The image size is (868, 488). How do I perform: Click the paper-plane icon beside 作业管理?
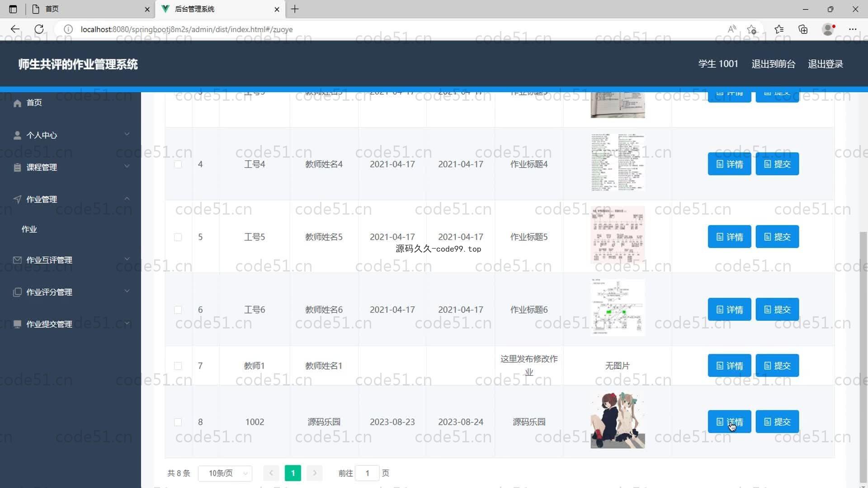click(x=17, y=199)
